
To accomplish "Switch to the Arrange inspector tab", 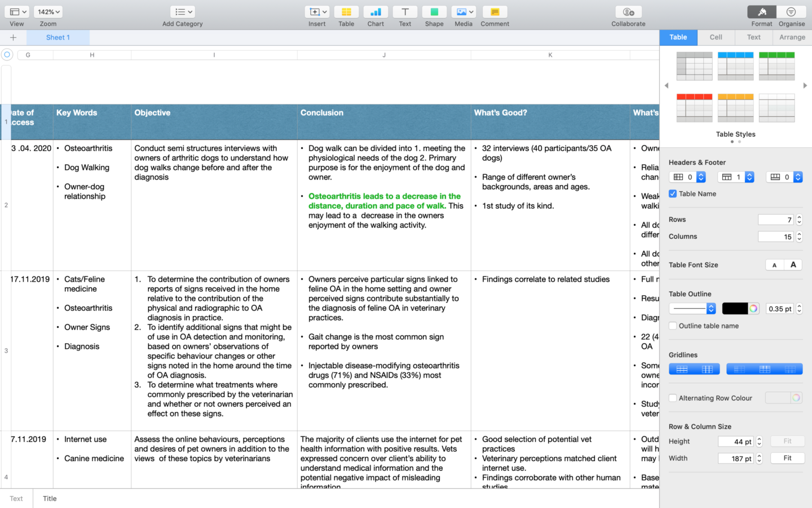I will tap(792, 37).
